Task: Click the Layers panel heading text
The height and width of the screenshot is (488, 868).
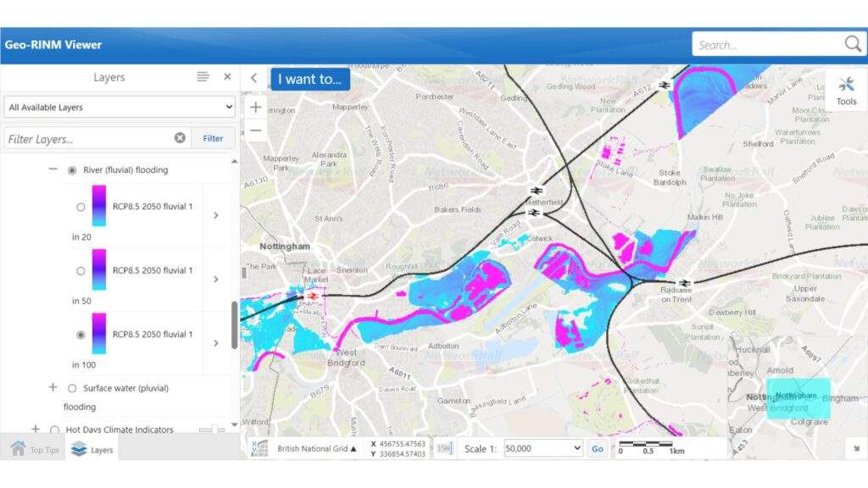Action: (109, 77)
